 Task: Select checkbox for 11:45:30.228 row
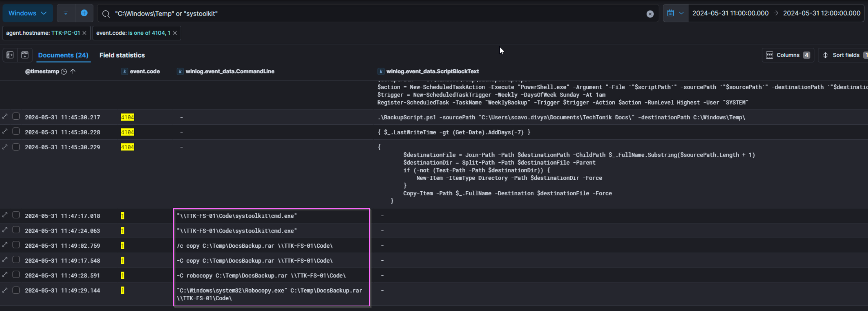click(x=16, y=132)
